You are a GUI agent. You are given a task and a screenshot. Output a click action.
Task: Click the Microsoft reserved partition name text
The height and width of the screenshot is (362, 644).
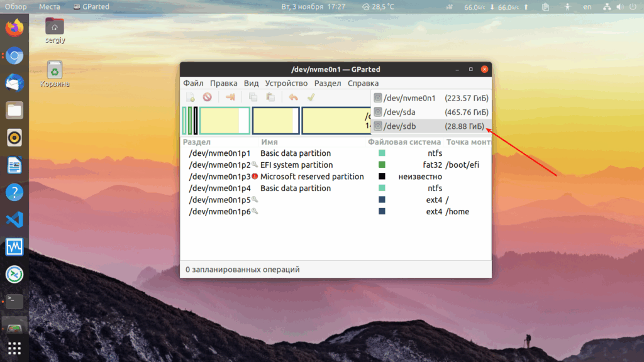click(312, 177)
